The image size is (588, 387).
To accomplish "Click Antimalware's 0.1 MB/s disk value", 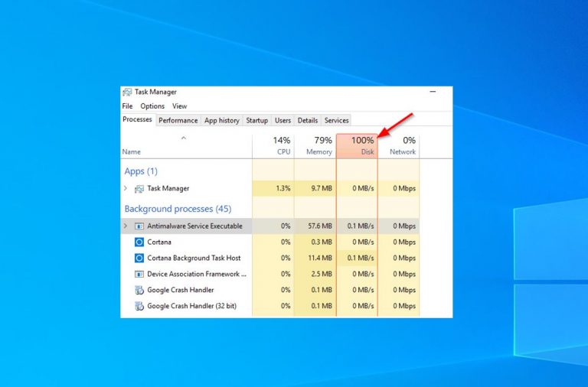I will click(361, 226).
